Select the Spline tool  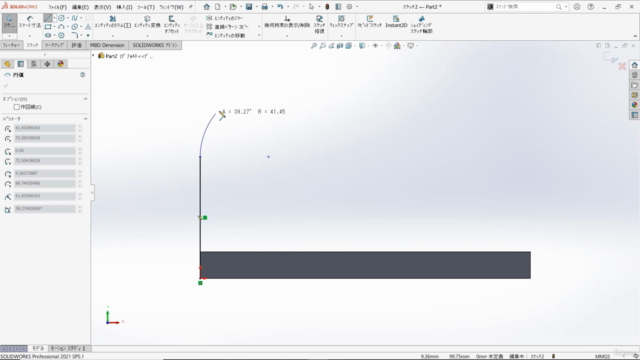click(74, 18)
